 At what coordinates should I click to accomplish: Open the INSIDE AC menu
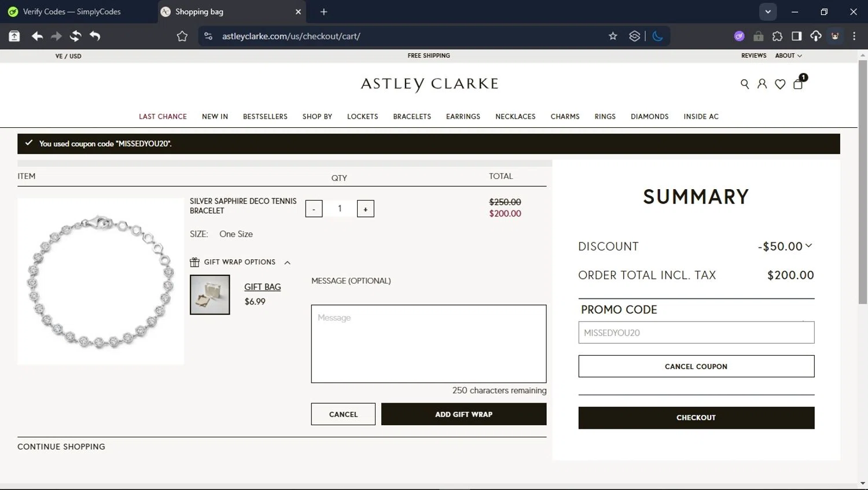pyautogui.click(x=701, y=116)
